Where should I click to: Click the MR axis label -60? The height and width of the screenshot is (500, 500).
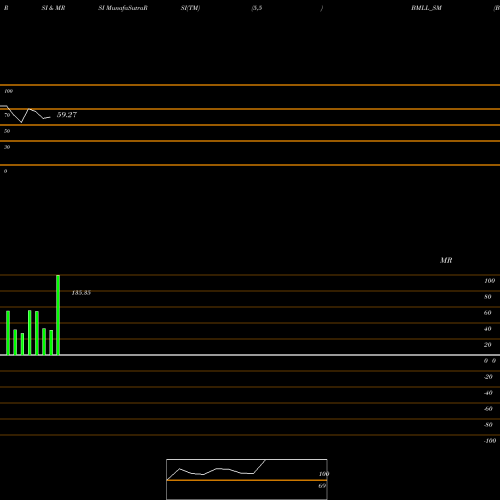coord(488,409)
